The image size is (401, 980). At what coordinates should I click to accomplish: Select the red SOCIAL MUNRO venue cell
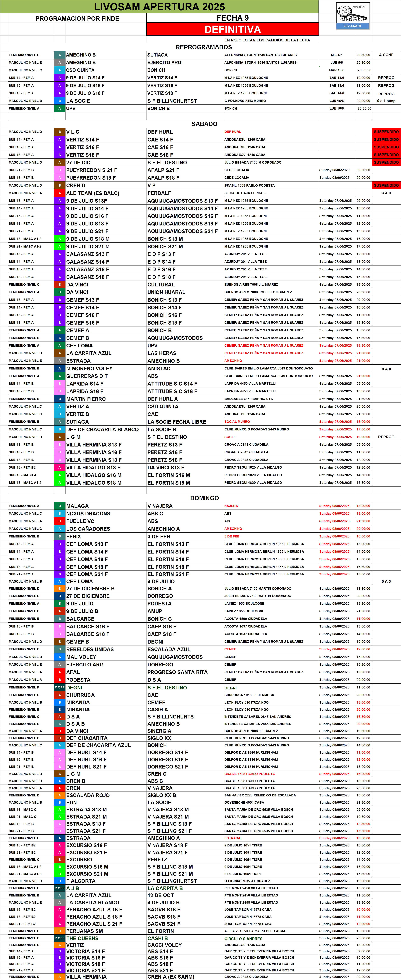point(271,422)
